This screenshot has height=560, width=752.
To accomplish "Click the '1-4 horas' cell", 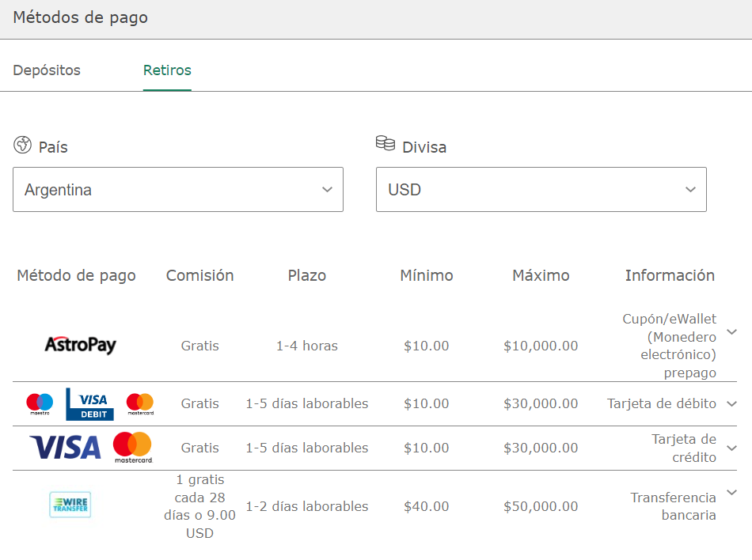I will [x=307, y=346].
